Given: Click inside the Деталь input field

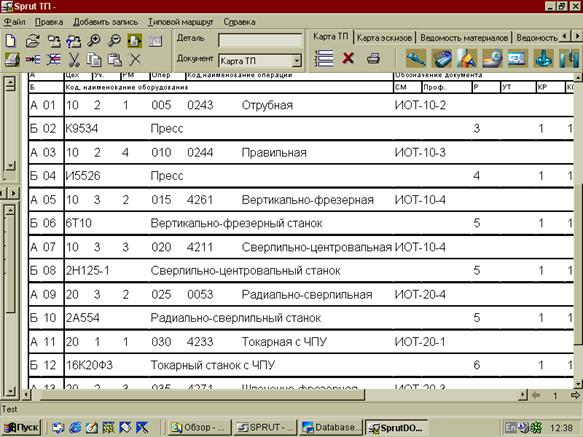Looking at the screenshot, I should point(260,40).
